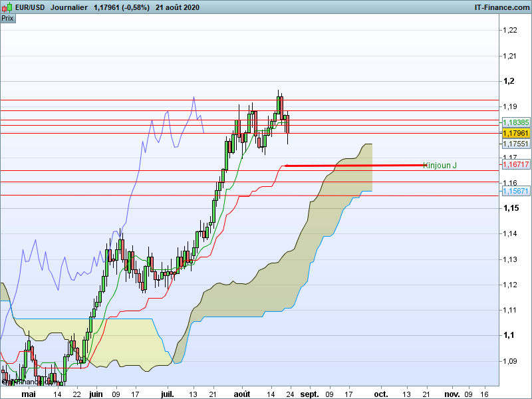Click the juin month label on time axis
The image size is (532, 399).
click(x=96, y=394)
